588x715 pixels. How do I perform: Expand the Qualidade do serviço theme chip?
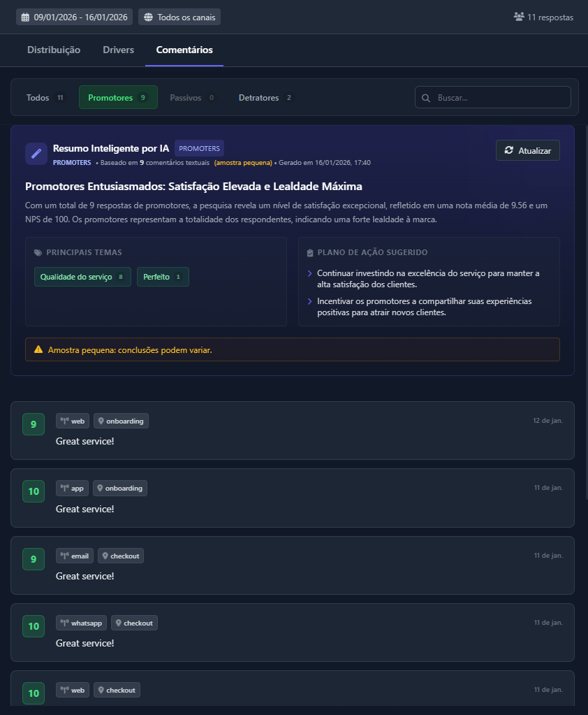point(82,277)
